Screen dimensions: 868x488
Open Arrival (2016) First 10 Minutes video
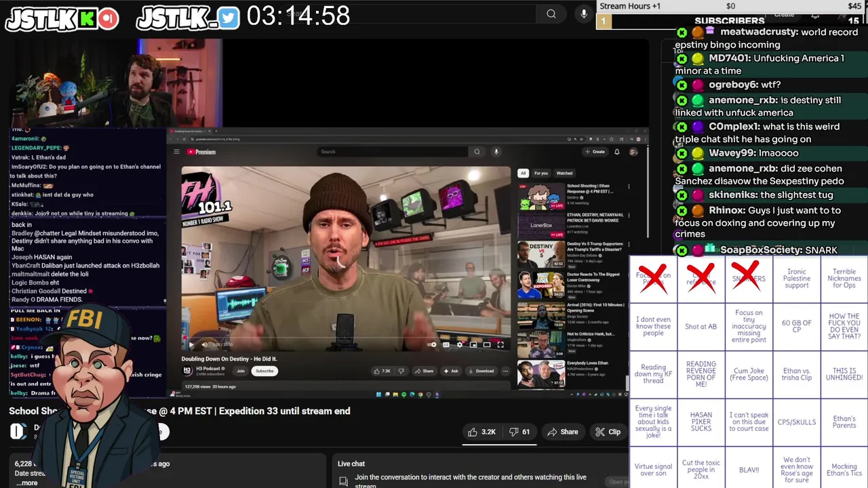pyautogui.click(x=540, y=315)
